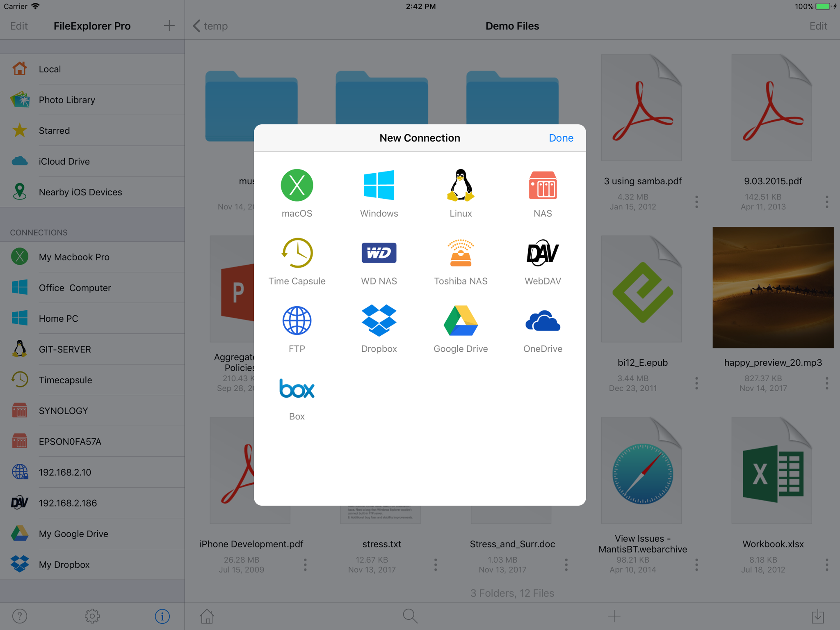Open the 192.168.2.10 FTP connection
Viewport: 840px width, 630px height.
click(x=92, y=472)
